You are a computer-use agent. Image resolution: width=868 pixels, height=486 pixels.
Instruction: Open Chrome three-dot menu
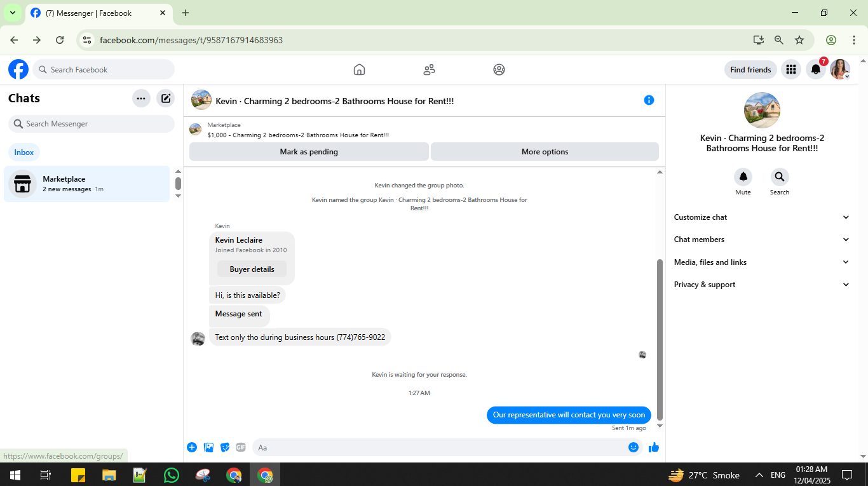[x=854, y=40]
